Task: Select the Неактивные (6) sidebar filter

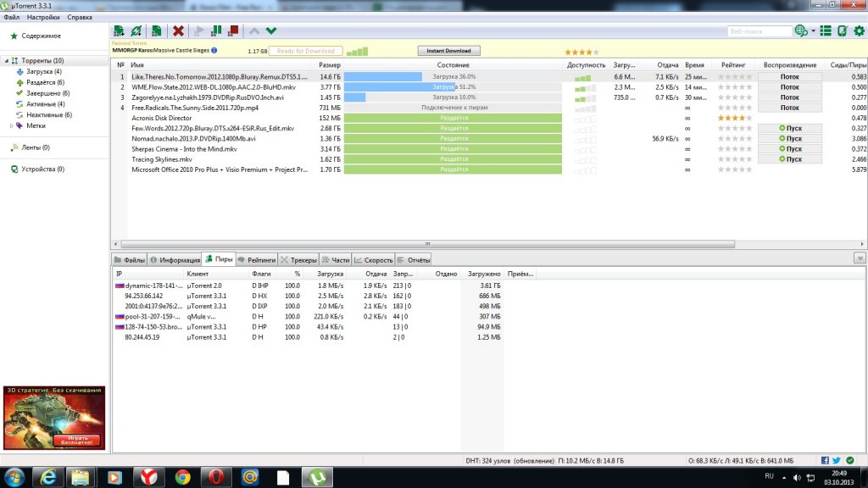Action: click(x=49, y=115)
